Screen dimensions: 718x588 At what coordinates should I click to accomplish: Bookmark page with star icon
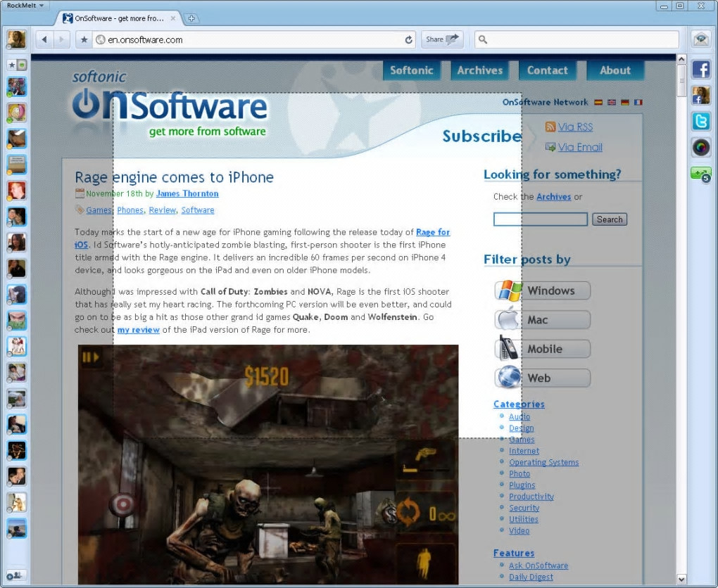point(84,40)
